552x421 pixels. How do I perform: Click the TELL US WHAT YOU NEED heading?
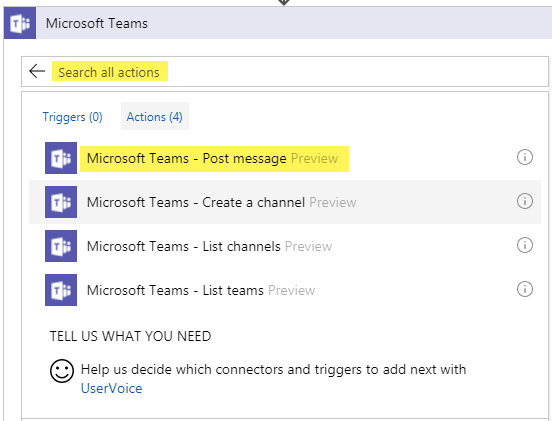(x=130, y=336)
